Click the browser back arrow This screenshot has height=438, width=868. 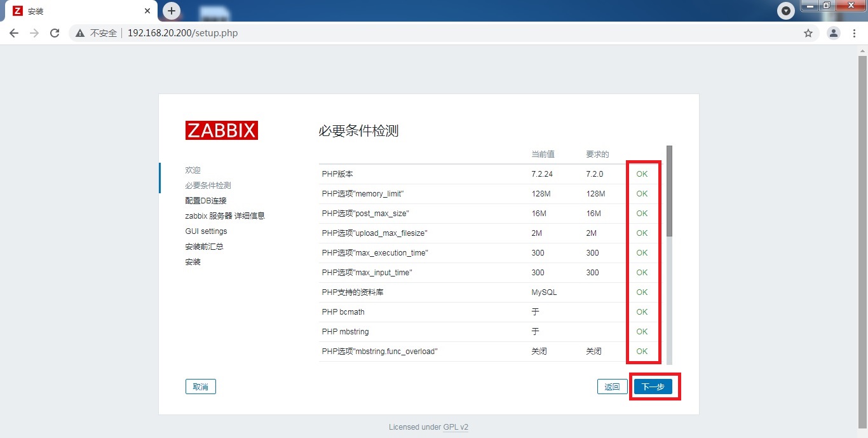pos(14,33)
